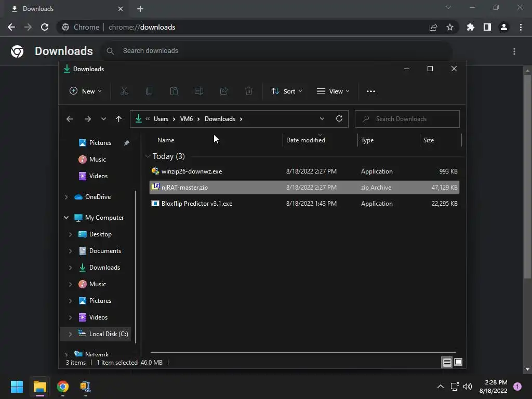Refresh the Downloads folder view
532x399 pixels.
click(339, 118)
